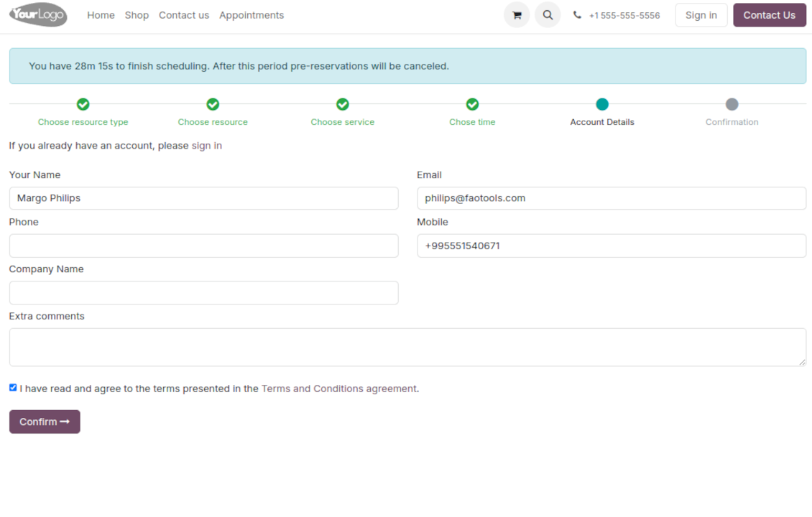The width and height of the screenshot is (812, 517).
Task: Click the Account Details step circle
Action: coord(602,105)
